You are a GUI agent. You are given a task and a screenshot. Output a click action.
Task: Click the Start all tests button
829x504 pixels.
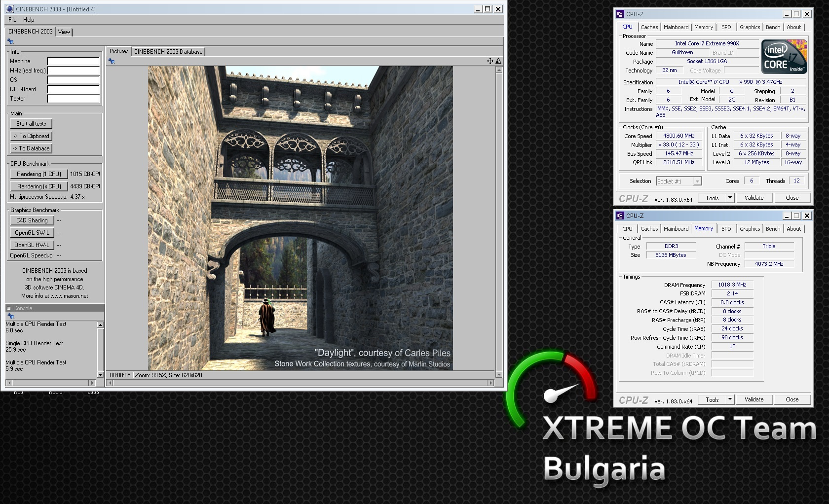[x=31, y=124]
